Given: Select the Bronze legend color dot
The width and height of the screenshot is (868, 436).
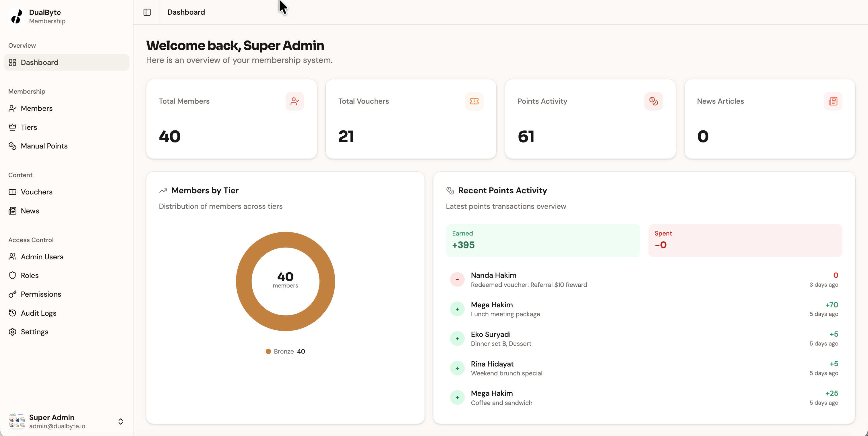Looking at the screenshot, I should [x=268, y=351].
